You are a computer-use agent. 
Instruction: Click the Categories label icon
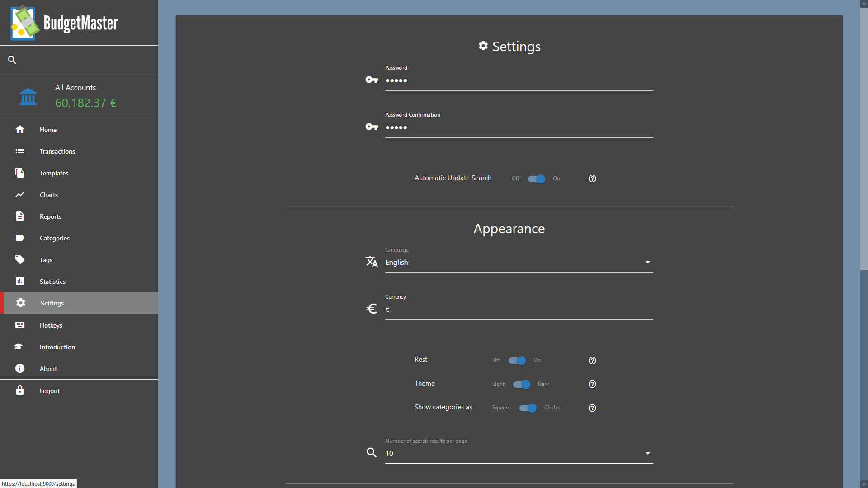[x=20, y=238]
